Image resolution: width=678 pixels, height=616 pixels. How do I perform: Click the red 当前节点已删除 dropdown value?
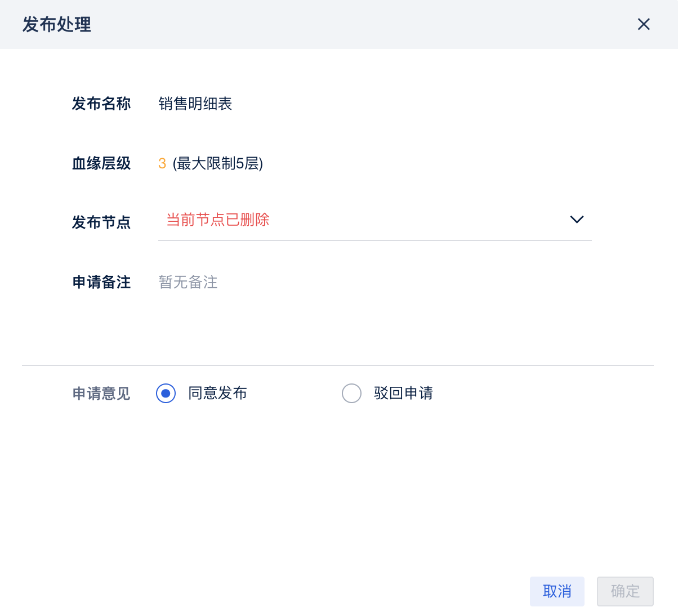(x=218, y=220)
